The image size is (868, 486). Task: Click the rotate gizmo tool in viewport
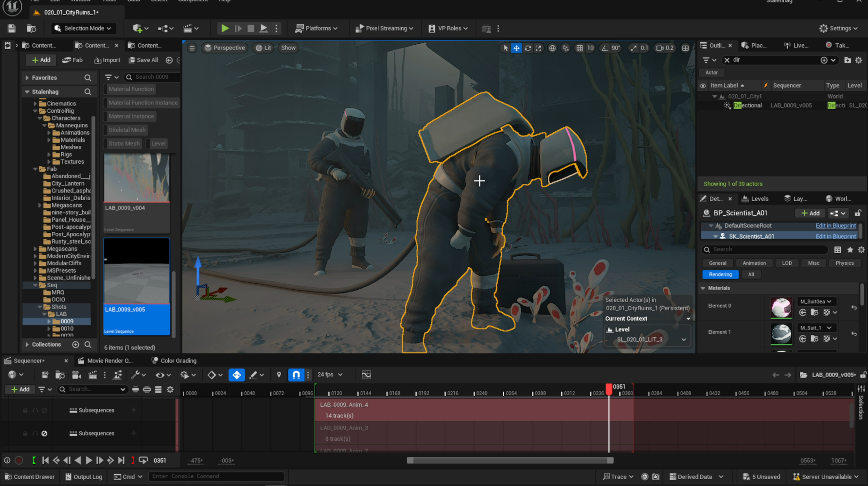(x=528, y=48)
